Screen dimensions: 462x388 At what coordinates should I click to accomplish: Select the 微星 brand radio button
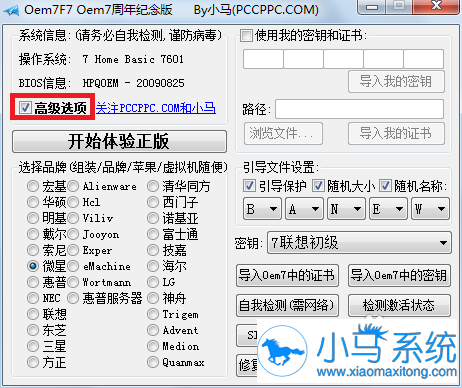(33, 266)
